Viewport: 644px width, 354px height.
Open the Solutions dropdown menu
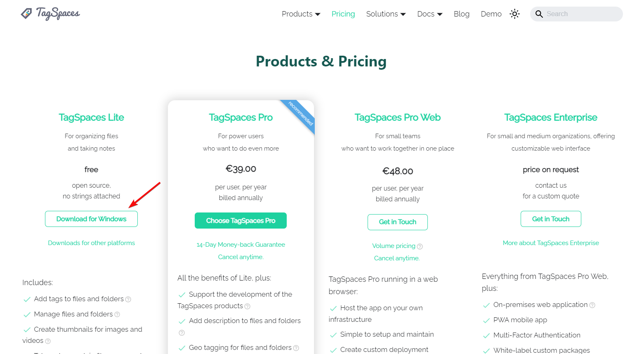(x=386, y=14)
